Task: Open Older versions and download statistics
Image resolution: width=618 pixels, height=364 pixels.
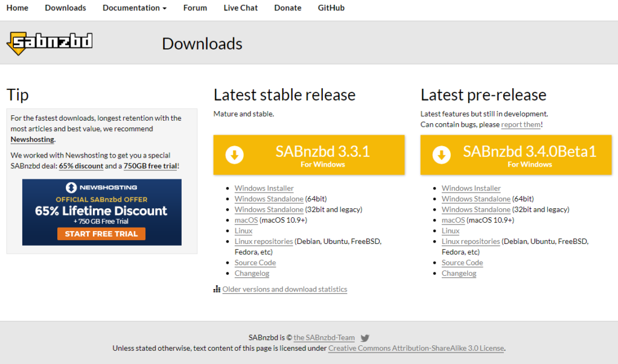Action: pos(285,289)
